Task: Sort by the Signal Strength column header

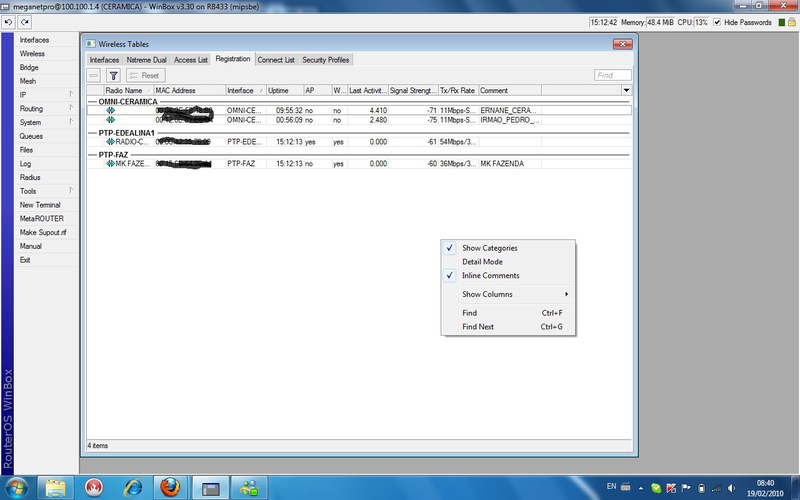Action: tap(413, 90)
